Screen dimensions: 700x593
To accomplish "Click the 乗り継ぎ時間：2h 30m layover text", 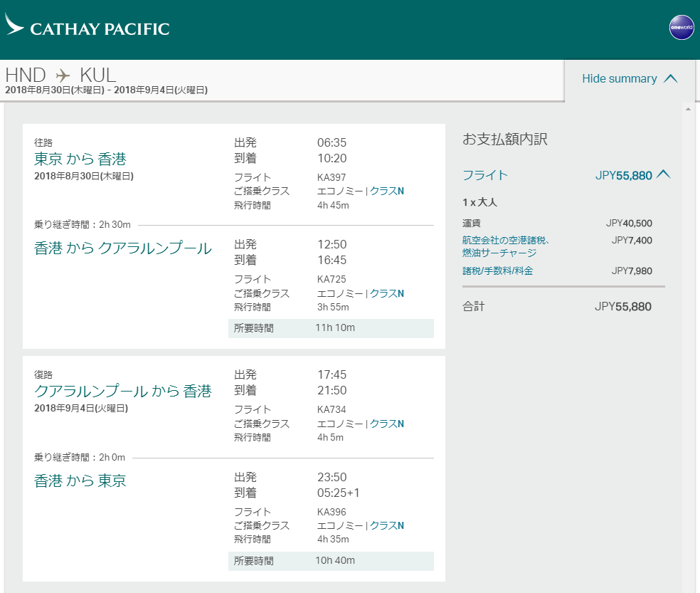I will pyautogui.click(x=83, y=224).
